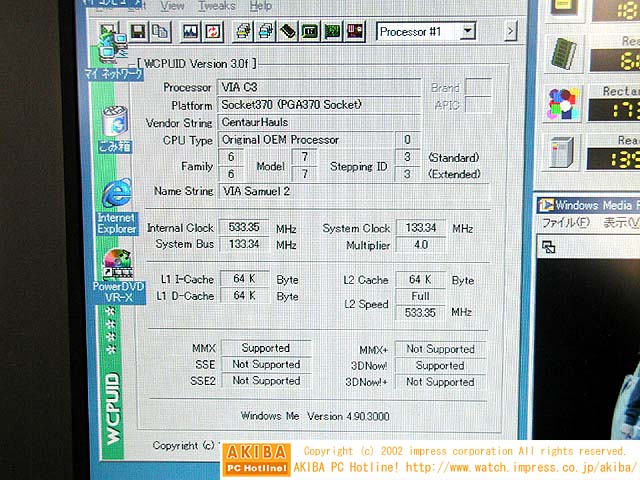Click the 3DNow!+ Not Supported field
The height and width of the screenshot is (480, 640).
click(440, 382)
